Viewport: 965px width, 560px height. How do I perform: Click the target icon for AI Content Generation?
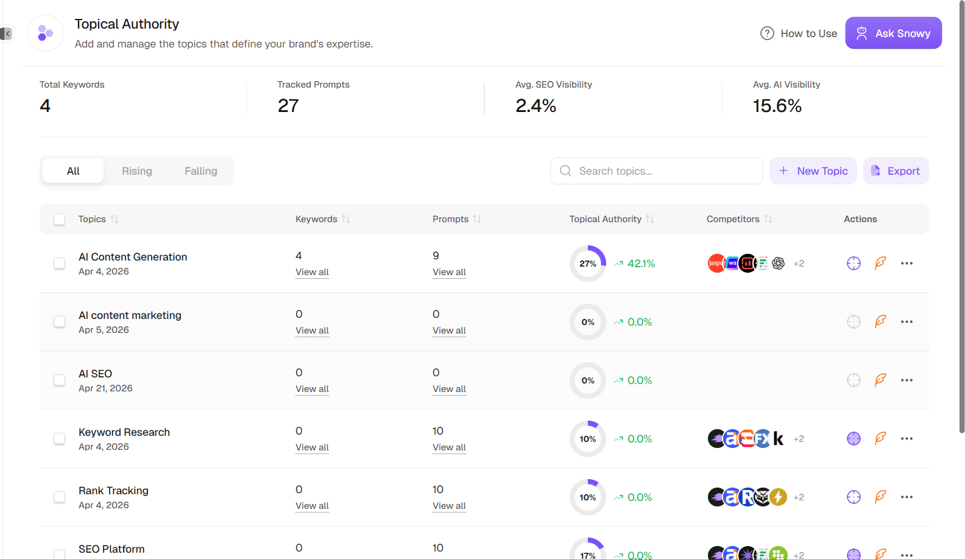pos(854,263)
